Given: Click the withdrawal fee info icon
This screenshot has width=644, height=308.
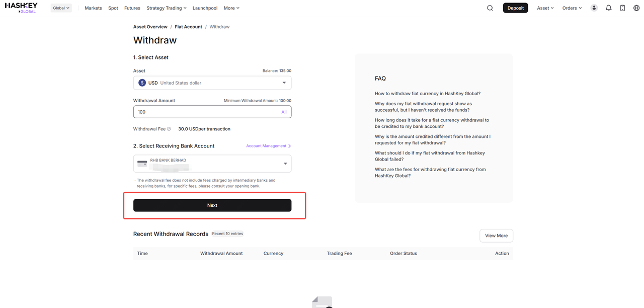Looking at the screenshot, I should point(169,129).
